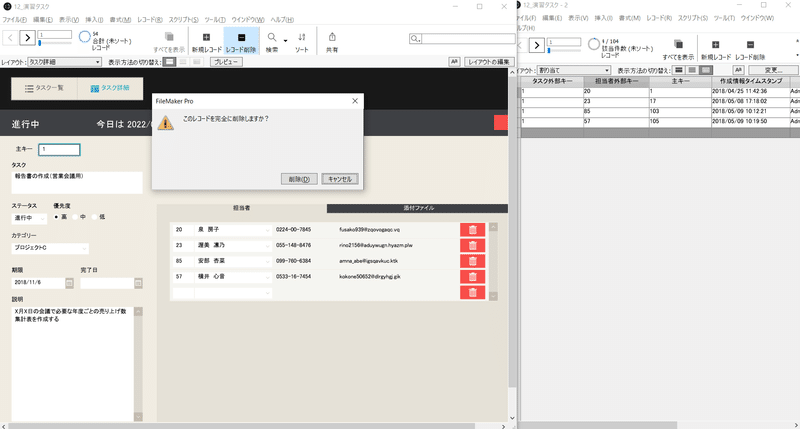Image resolution: width=800 pixels, height=429 pixels.
Task: Click the Sort (ソート) icon in left toolbar
Action: 302,38
